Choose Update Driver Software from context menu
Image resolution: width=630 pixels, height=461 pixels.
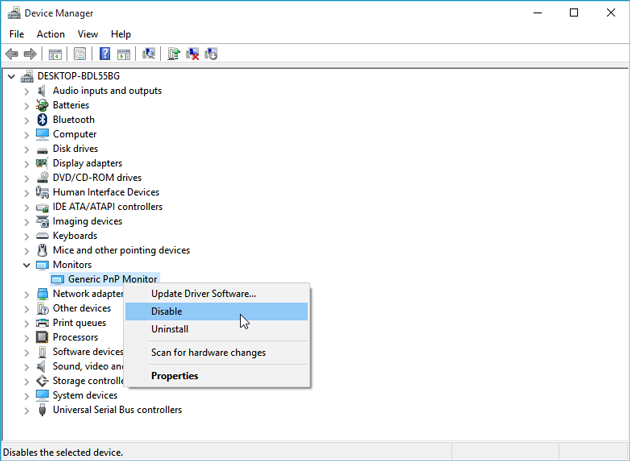[217, 294]
